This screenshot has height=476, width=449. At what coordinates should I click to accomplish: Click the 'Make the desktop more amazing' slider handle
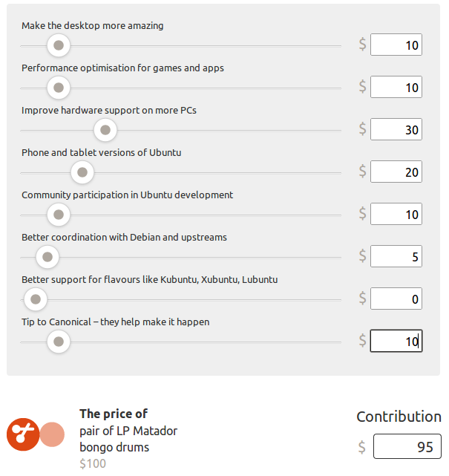click(x=58, y=46)
